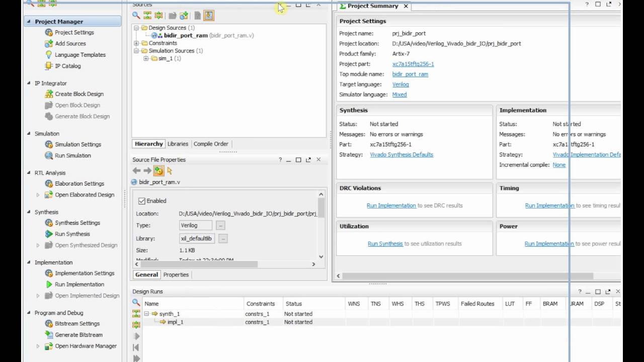Viewport: 644px width, 362px height.
Task: Switch to the Libraries tab
Action: [178, 144]
